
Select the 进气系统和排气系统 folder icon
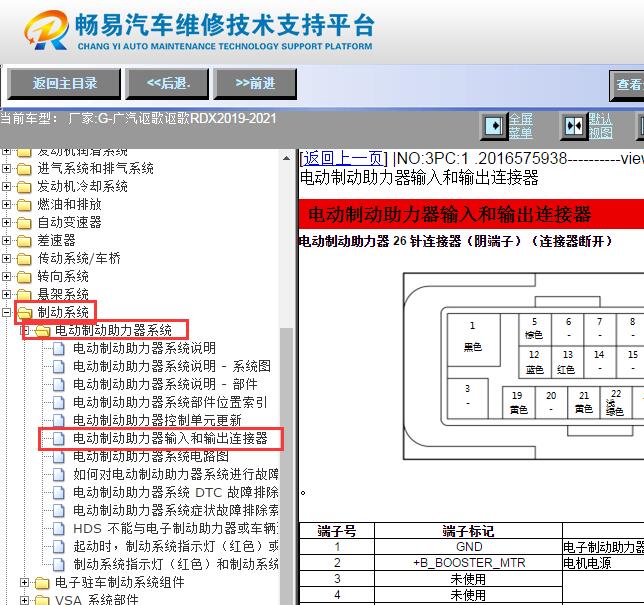pyautogui.click(x=24, y=168)
